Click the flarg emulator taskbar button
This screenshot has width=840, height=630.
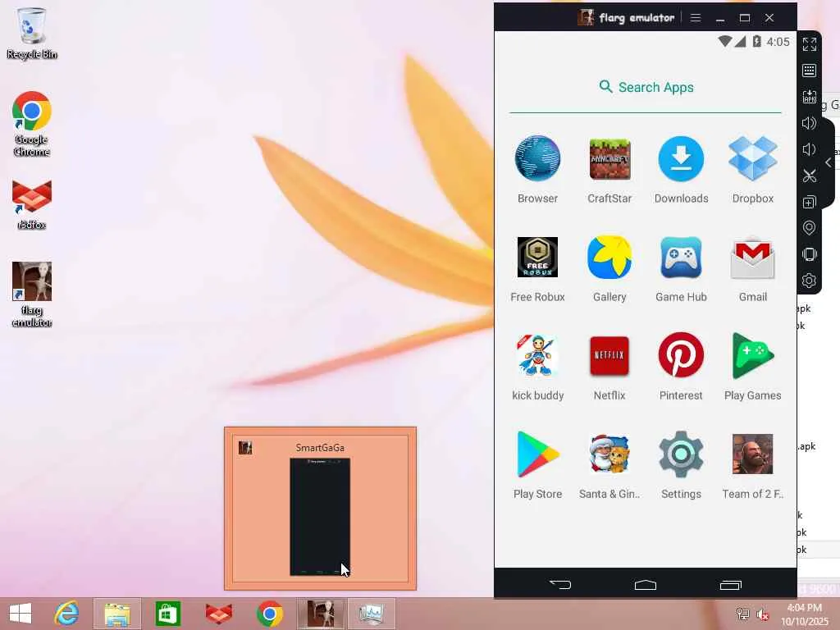click(x=321, y=614)
